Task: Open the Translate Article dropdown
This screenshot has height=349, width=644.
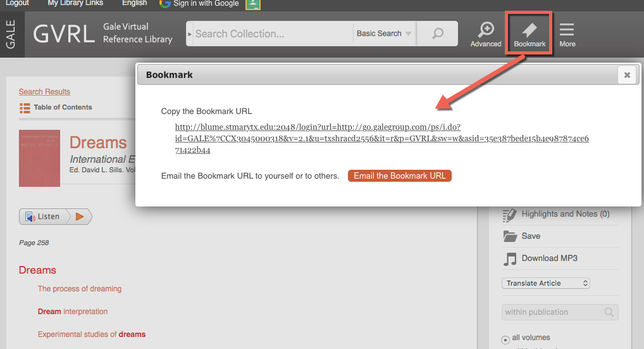Action: [x=545, y=283]
